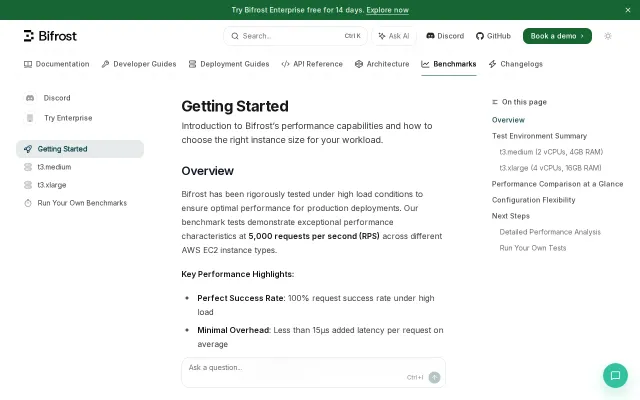Jump to Overview in On this page
640x400 pixels.
pos(508,120)
